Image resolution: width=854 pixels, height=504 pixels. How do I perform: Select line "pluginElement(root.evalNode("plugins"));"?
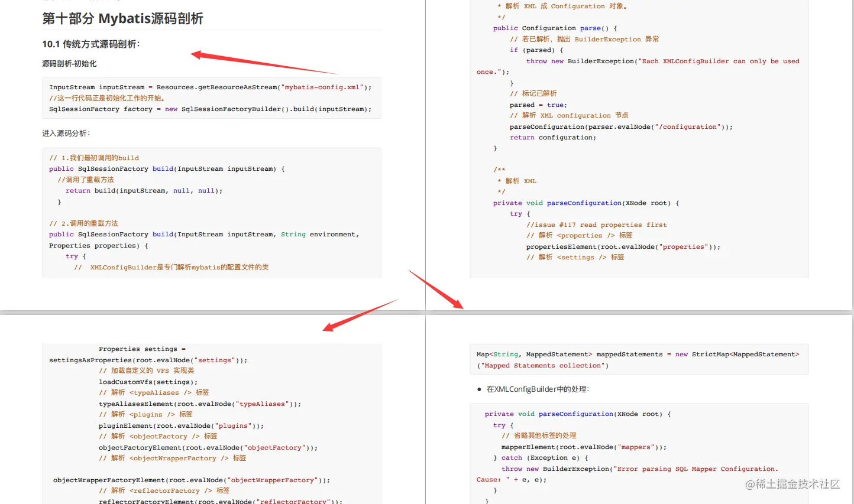pyautogui.click(x=182, y=426)
